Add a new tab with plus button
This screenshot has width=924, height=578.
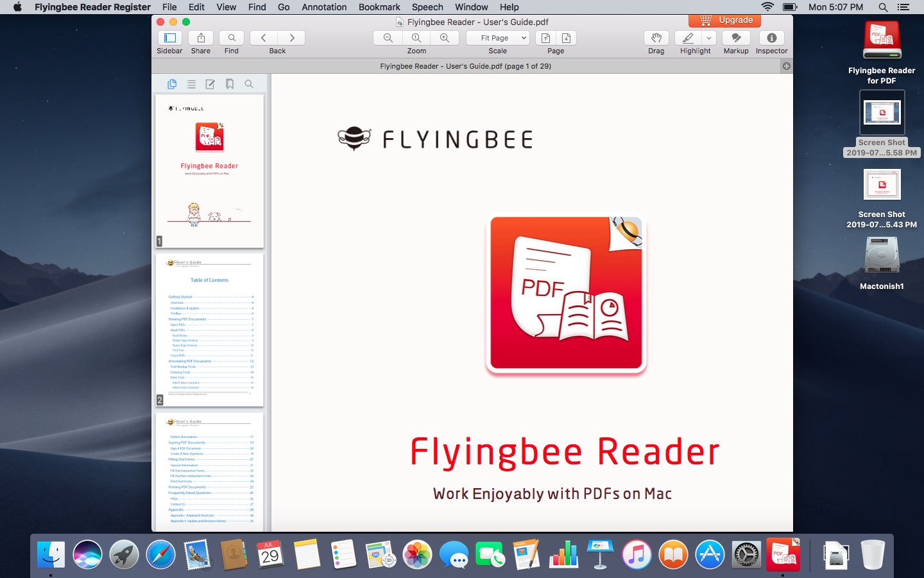[x=787, y=66]
